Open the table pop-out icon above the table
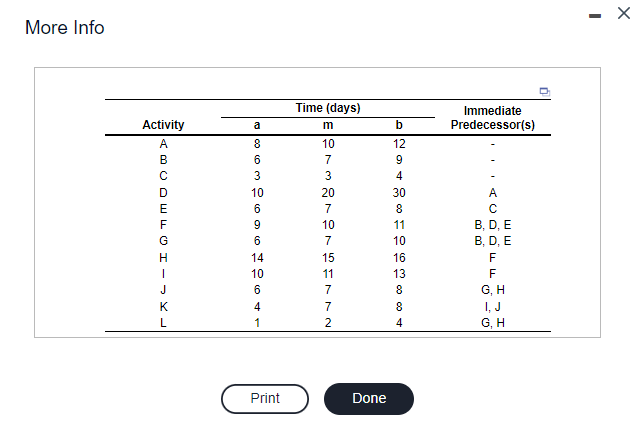 [545, 92]
